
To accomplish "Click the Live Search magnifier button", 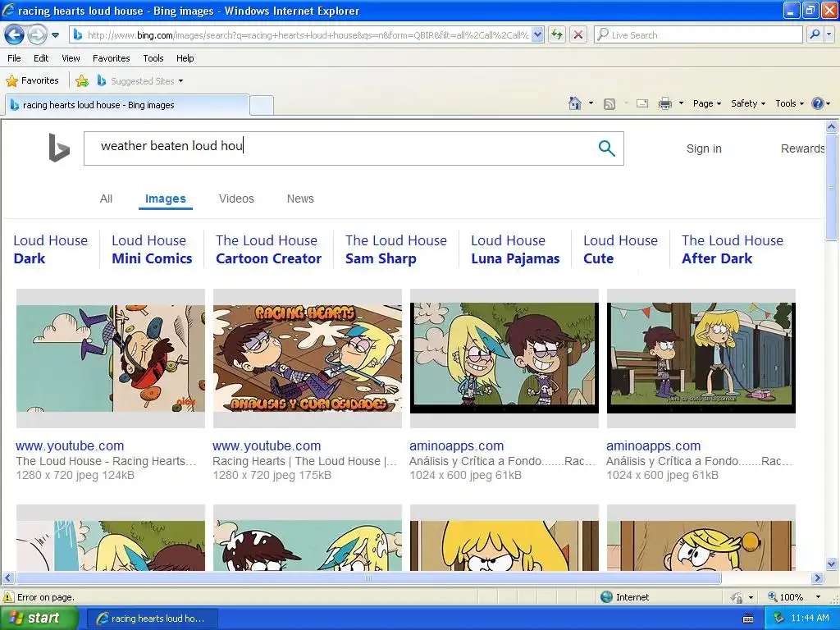I will [x=815, y=34].
